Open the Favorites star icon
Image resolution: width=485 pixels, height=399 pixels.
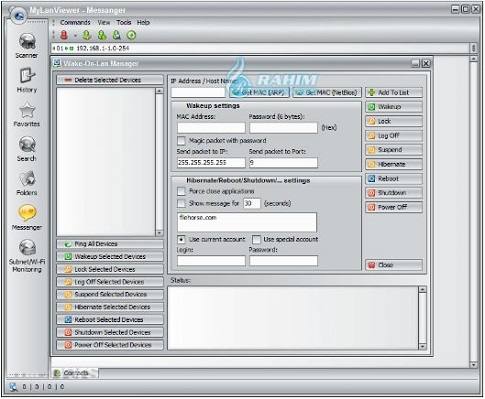(27, 114)
